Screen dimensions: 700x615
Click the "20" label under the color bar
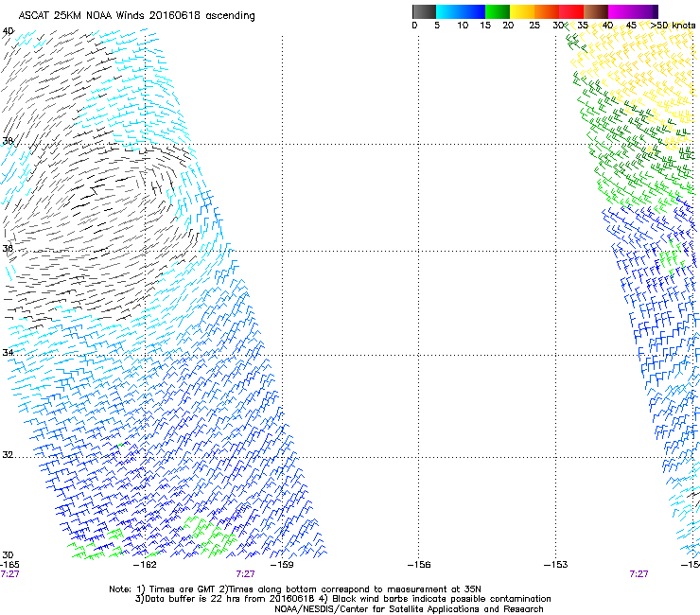[508, 26]
